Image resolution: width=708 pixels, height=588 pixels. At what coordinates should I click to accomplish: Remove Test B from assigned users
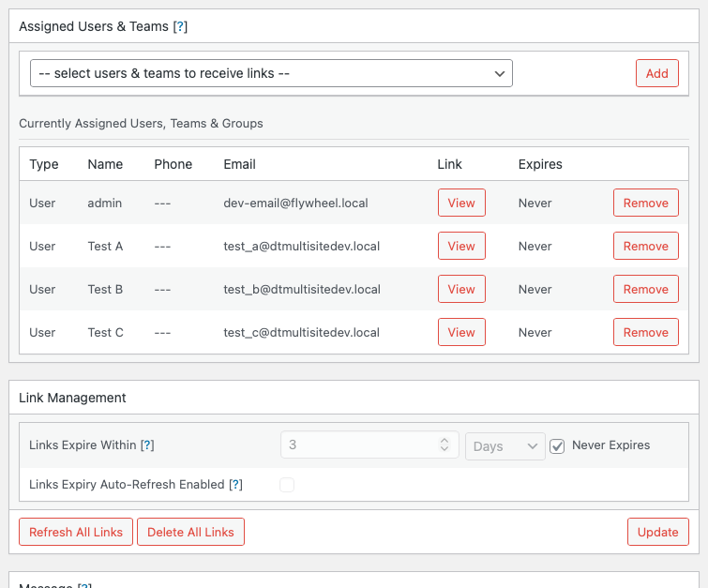(x=645, y=289)
